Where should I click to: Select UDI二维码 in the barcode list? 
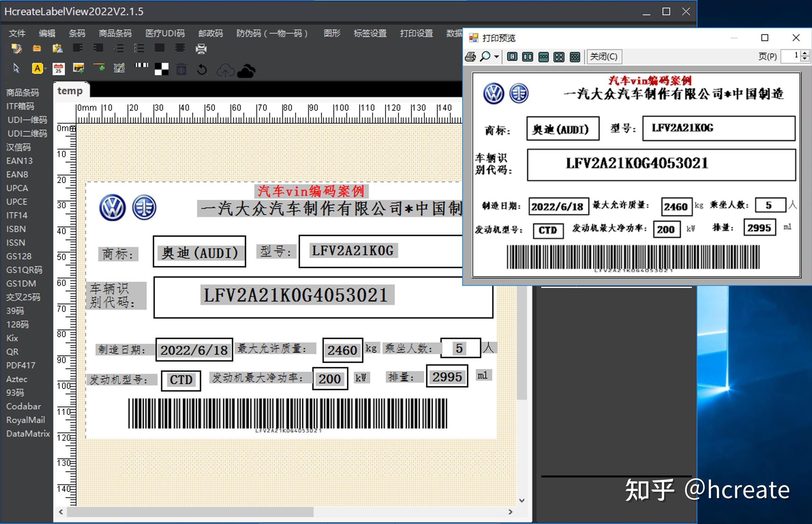point(27,133)
